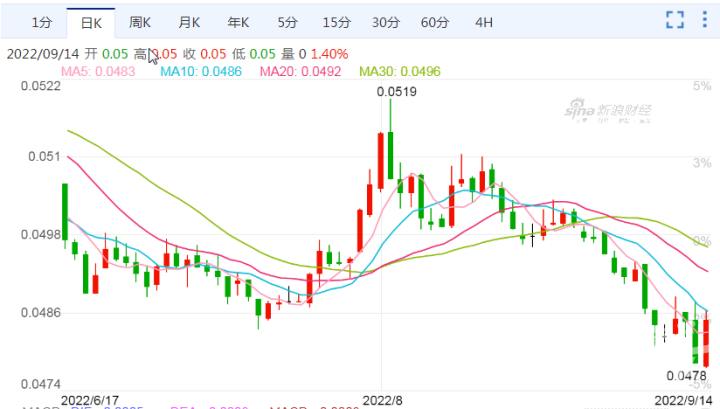Click the 2022/09/14 date readout
The image size is (720, 409).
pos(43,54)
